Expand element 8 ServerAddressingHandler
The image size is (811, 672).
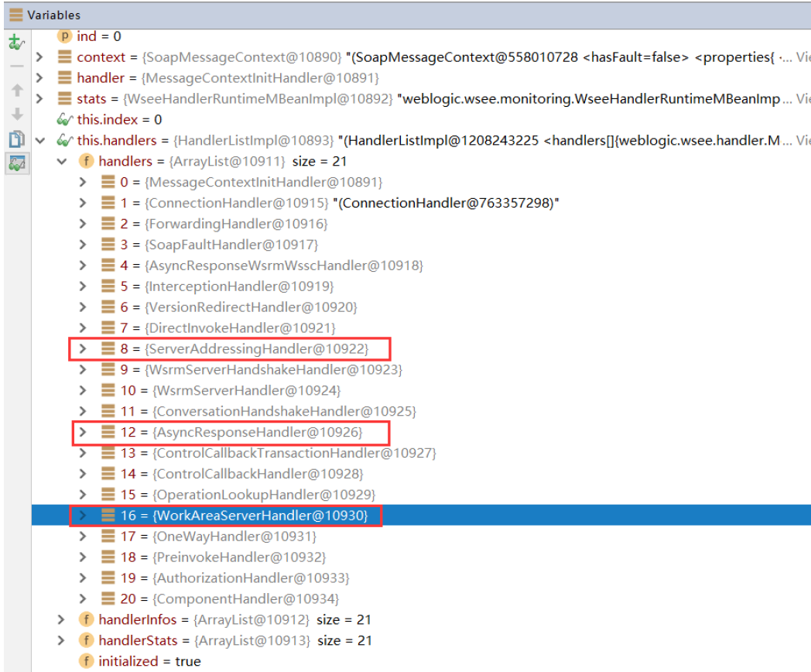click(x=84, y=349)
